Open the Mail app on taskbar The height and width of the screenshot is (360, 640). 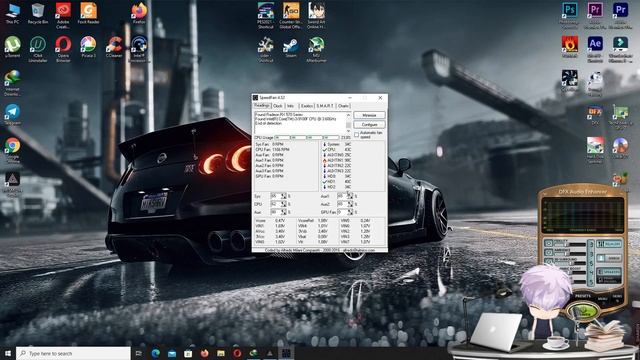point(172,353)
